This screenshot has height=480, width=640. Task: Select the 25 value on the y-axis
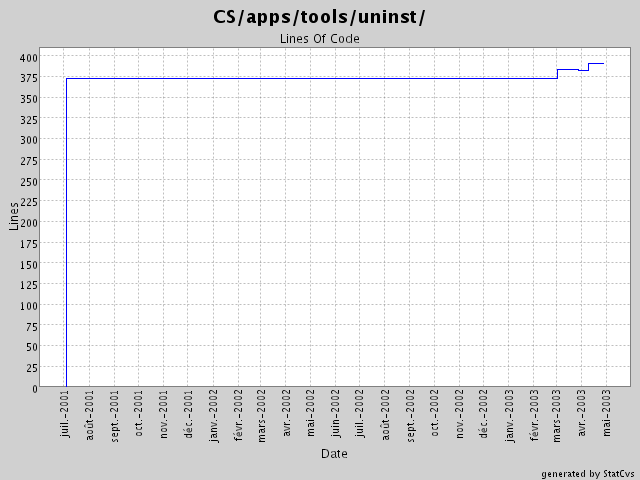(x=31, y=368)
